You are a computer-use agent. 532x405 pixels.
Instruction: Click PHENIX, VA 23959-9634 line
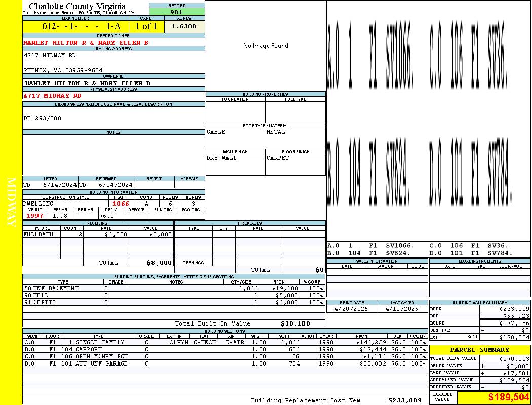point(63,70)
